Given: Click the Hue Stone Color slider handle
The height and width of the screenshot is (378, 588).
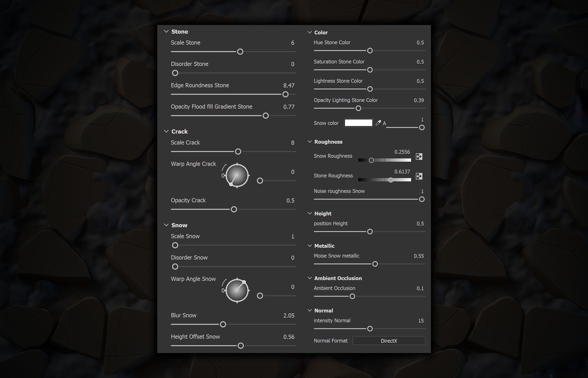Looking at the screenshot, I should [370, 51].
